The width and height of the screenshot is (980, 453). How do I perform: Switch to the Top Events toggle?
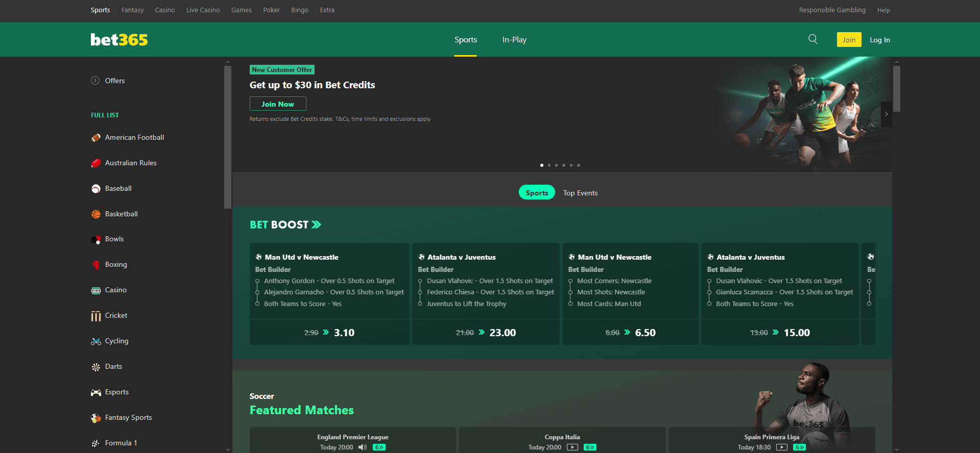tap(580, 193)
